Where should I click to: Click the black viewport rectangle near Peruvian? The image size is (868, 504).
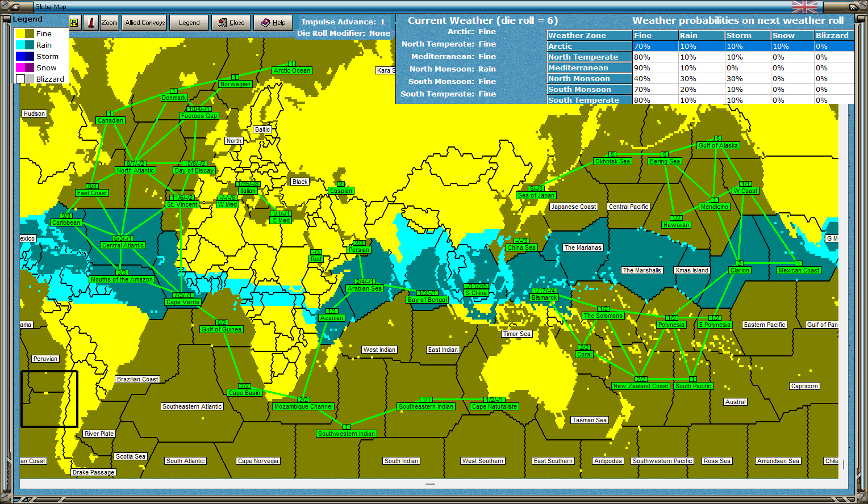pos(49,399)
